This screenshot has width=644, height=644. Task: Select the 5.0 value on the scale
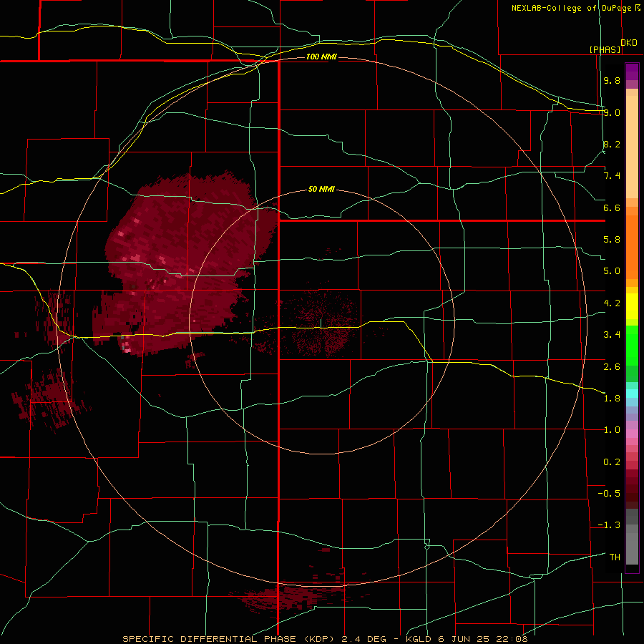pyautogui.click(x=612, y=271)
